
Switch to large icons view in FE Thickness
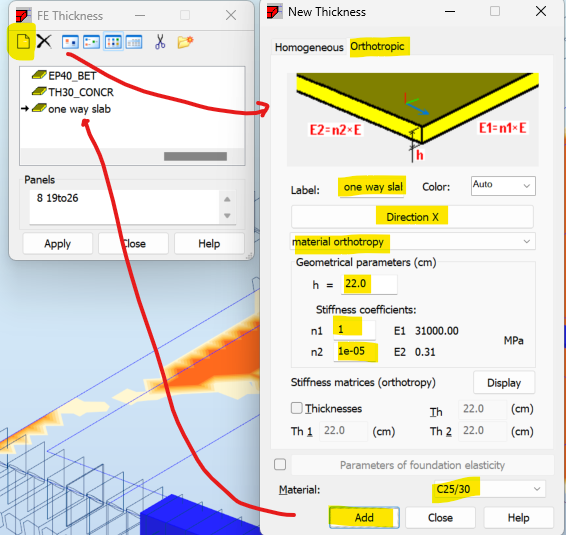click(70, 42)
